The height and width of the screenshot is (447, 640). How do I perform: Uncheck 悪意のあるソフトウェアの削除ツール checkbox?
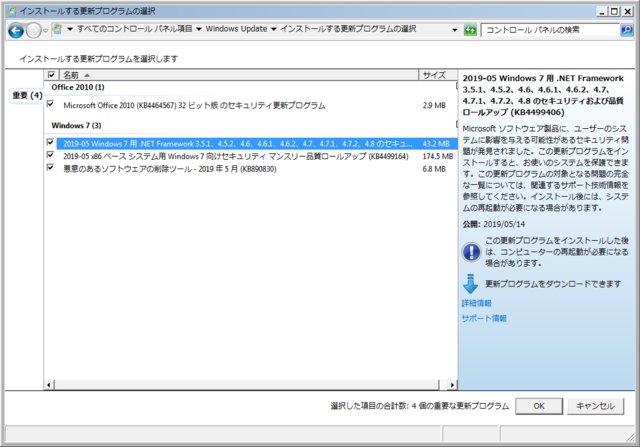50,167
